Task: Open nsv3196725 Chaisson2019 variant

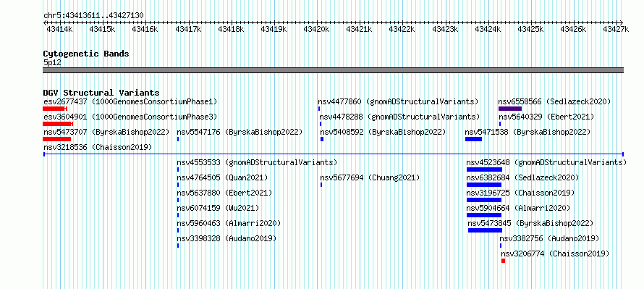Action: pyautogui.click(x=520, y=193)
